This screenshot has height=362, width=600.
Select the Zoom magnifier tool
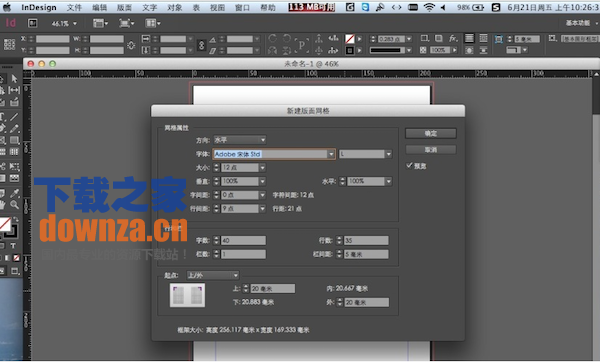(x=15, y=205)
